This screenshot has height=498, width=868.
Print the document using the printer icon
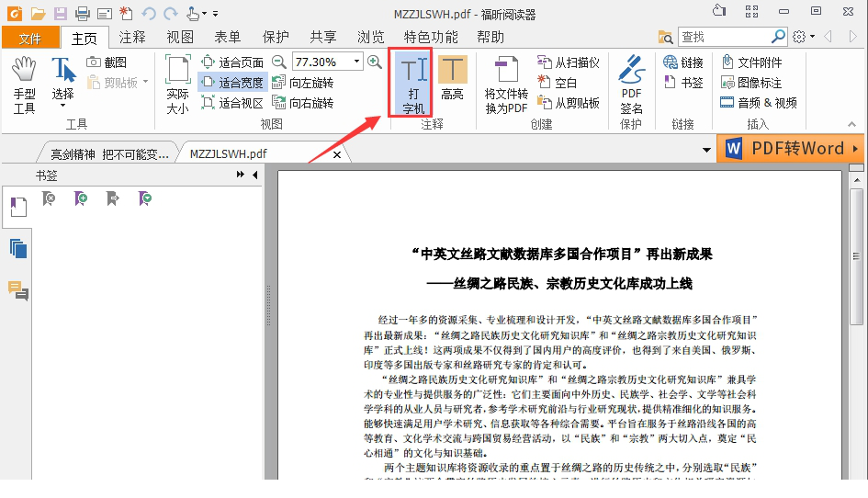(x=83, y=13)
